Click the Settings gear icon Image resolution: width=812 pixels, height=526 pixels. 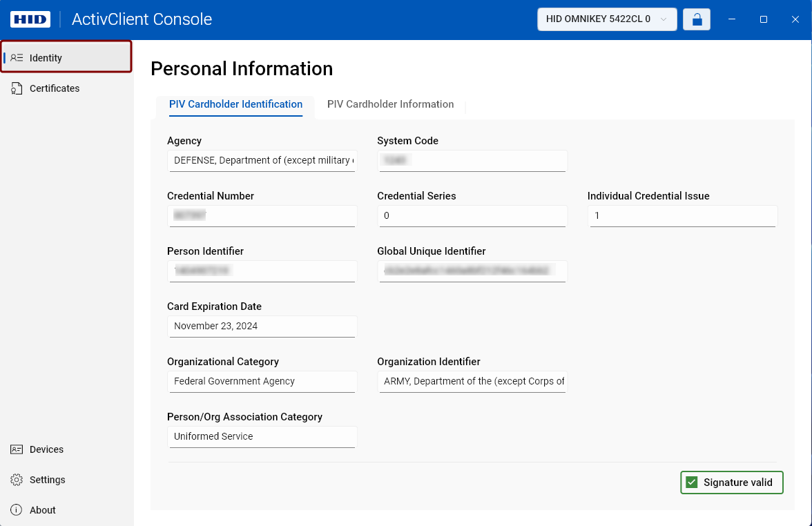17,480
